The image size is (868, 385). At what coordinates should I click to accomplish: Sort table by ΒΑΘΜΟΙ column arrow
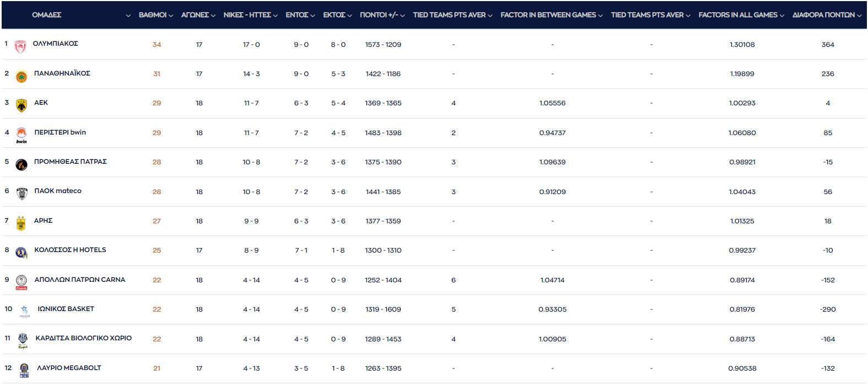(171, 15)
